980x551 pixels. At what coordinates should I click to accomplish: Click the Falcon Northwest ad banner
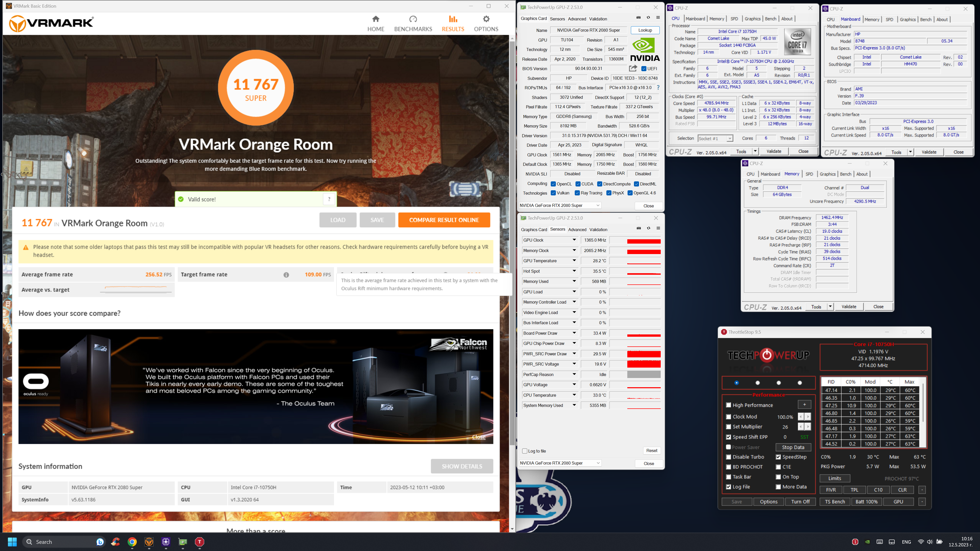(256, 387)
